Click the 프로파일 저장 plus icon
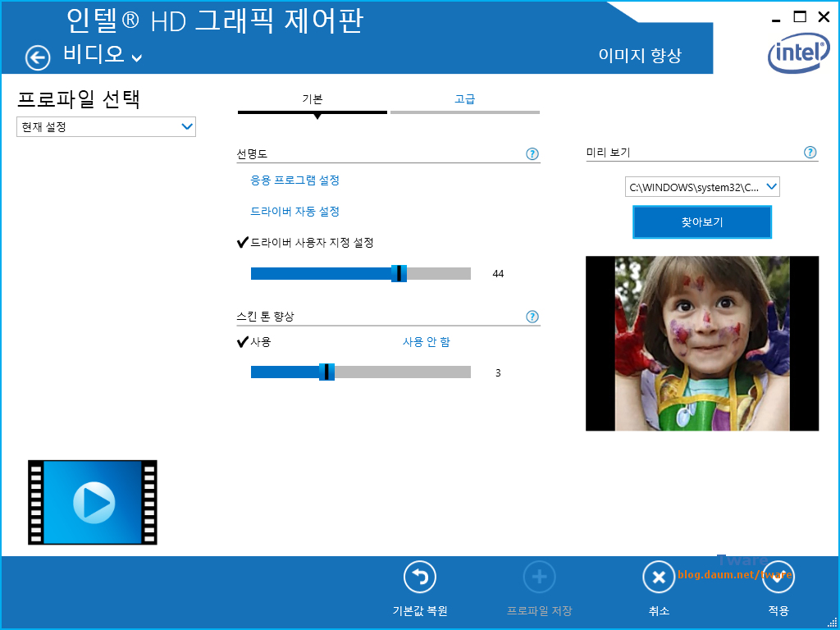 pos(539,577)
